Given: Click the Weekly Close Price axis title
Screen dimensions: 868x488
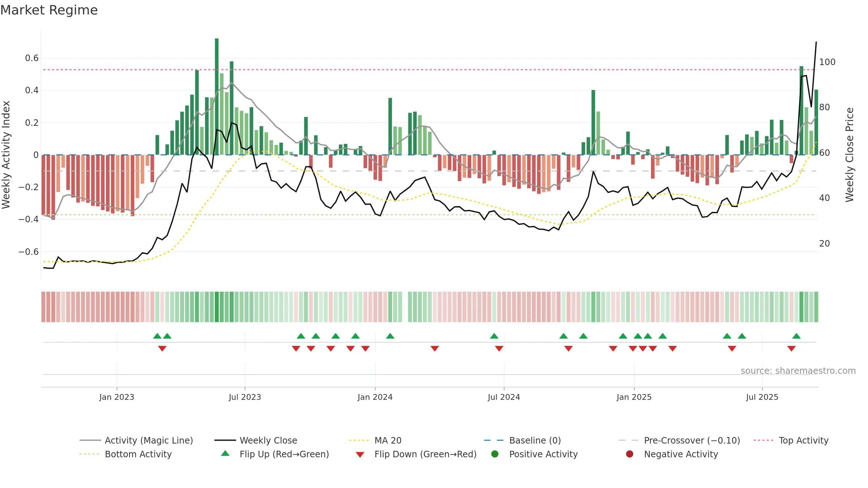Looking at the screenshot, I should [x=850, y=155].
